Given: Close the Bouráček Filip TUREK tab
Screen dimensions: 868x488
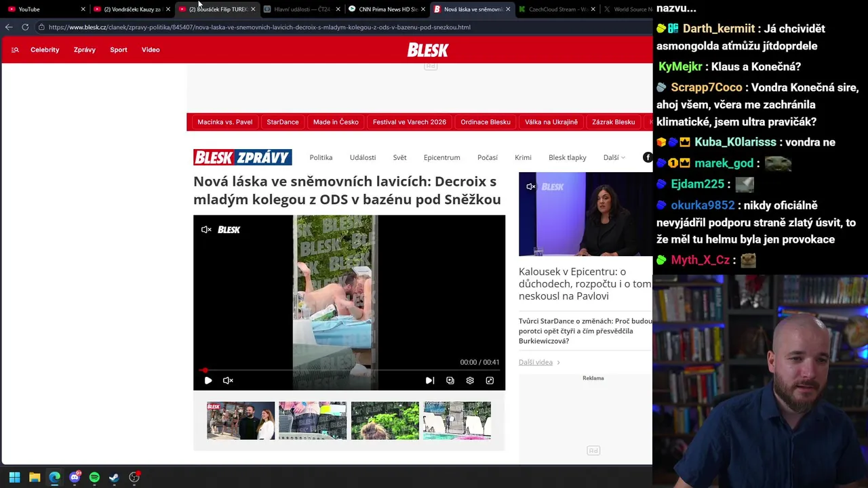Looking at the screenshot, I should [253, 9].
